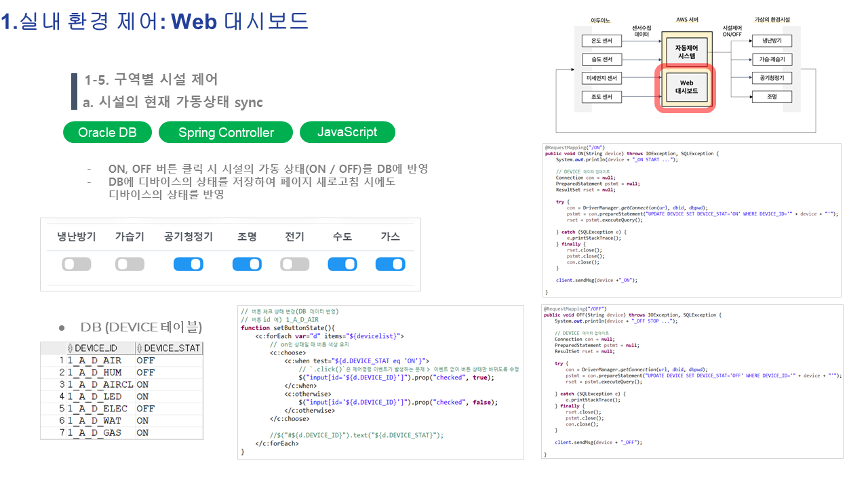Turn off the 공기청정기 toggle switch
This screenshot has height=488, width=868.
click(188, 264)
